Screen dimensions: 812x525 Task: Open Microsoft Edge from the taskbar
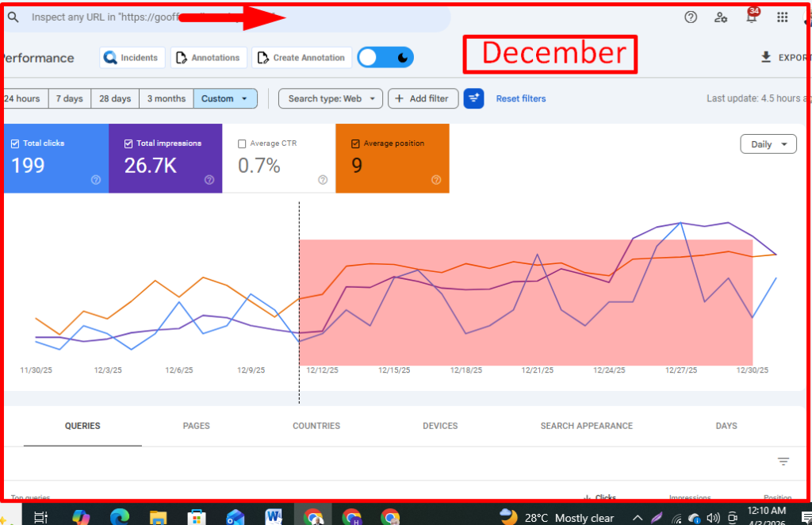tap(120, 517)
